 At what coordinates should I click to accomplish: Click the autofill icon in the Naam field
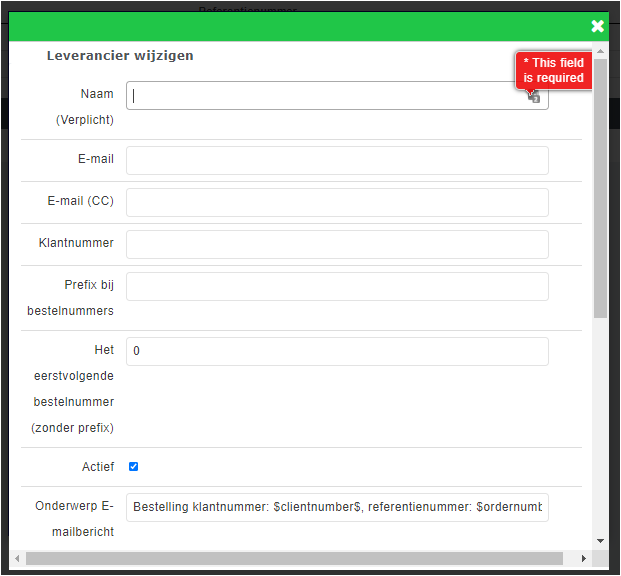(534, 96)
